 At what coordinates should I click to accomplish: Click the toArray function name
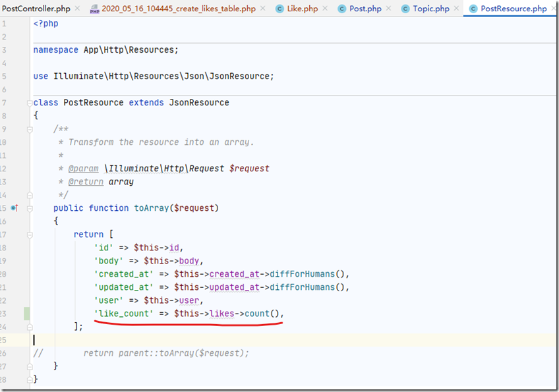[151, 208]
